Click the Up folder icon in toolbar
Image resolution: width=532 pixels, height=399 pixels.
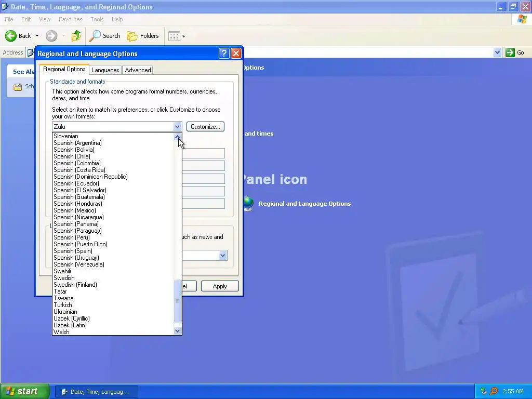tap(76, 36)
